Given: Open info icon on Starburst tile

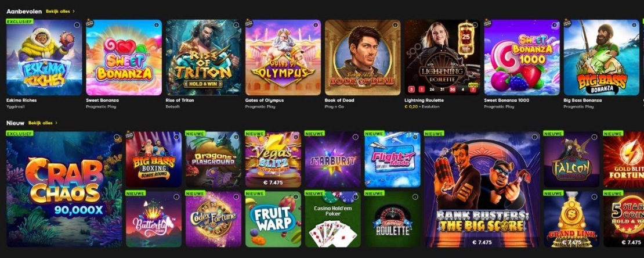Looking at the screenshot, I should [x=355, y=137].
